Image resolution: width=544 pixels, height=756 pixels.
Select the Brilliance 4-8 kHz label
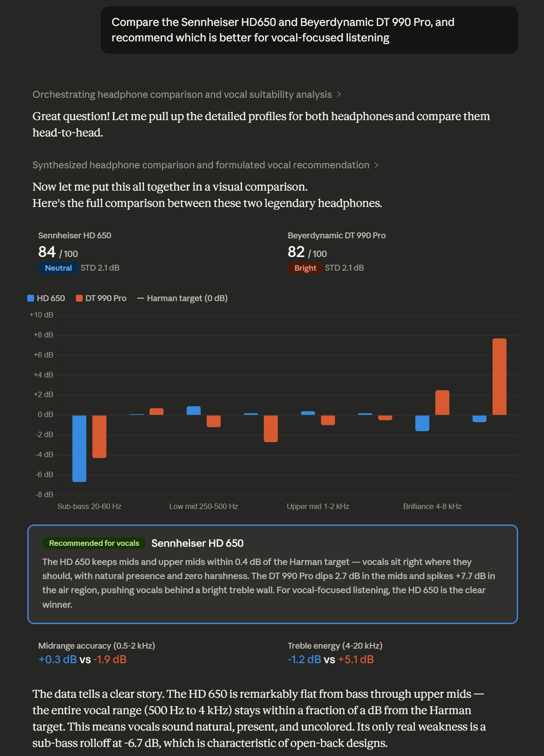[x=432, y=506]
